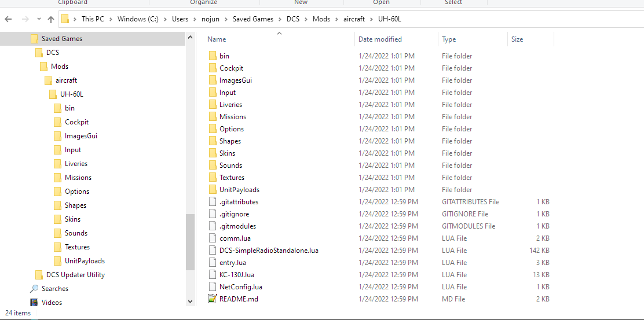Viewport: 644px width, 320px height.
Task: Select the UnitPayloads folder icon in file list
Action: (213, 190)
